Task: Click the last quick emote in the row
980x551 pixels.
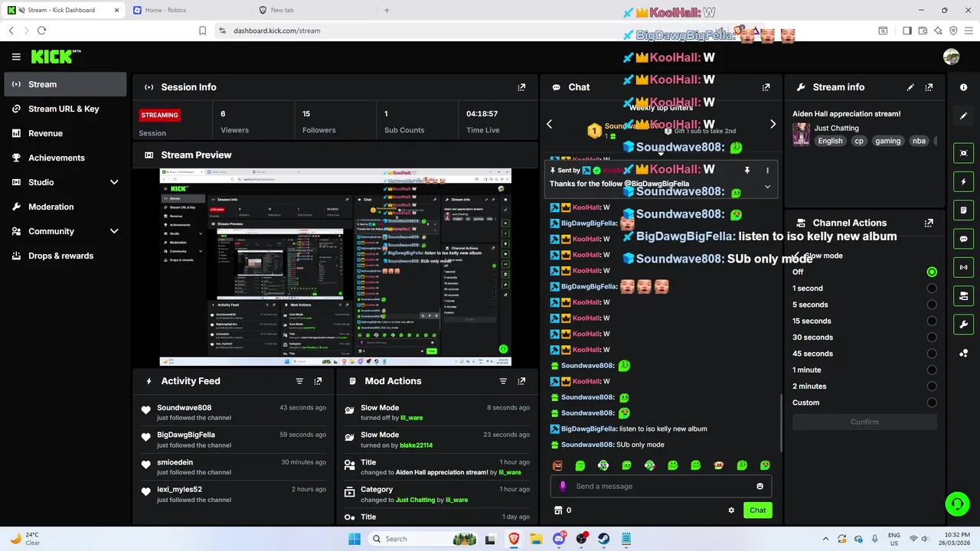Action: (x=765, y=465)
